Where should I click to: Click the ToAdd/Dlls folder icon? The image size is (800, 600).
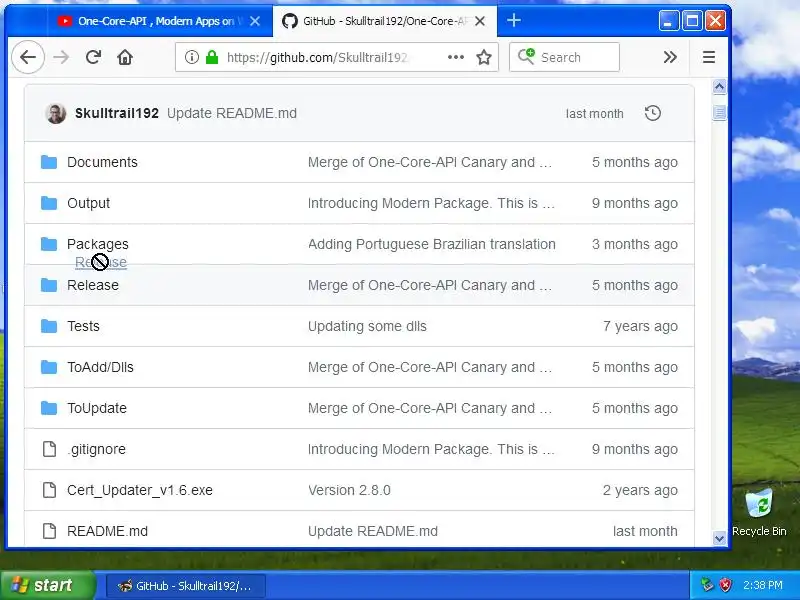coord(49,367)
